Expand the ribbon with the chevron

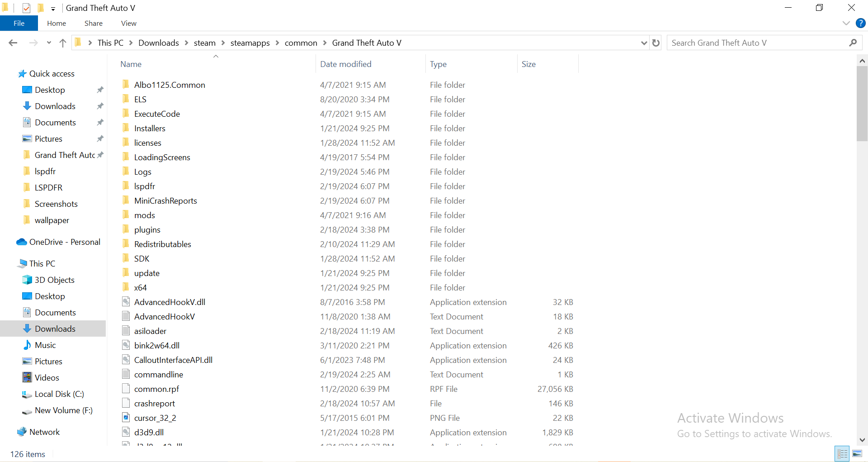coord(846,23)
